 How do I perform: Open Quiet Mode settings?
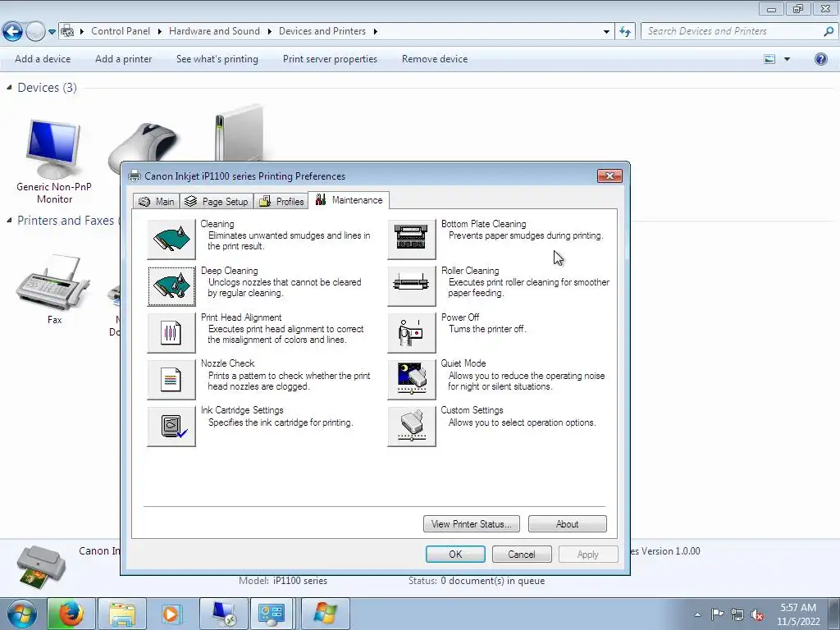point(412,379)
